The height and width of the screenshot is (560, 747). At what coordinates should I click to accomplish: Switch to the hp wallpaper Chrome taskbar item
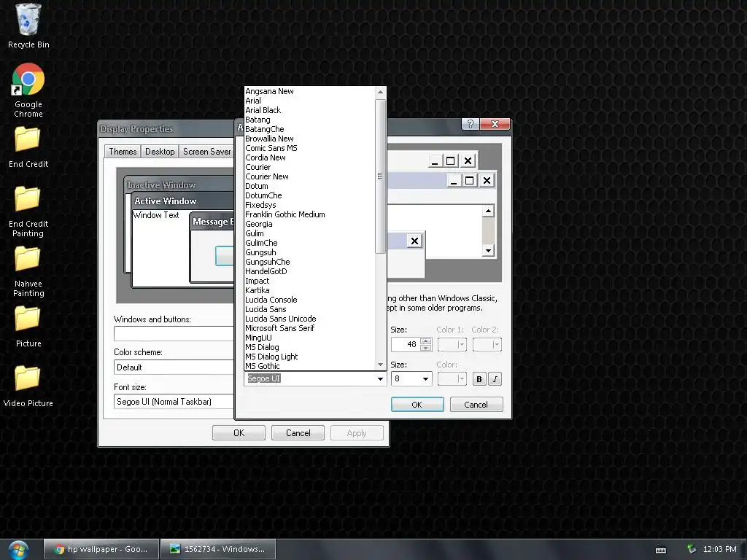coord(101,549)
